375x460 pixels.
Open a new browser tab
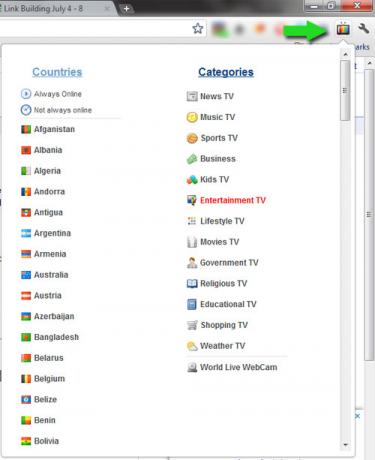(x=126, y=9)
